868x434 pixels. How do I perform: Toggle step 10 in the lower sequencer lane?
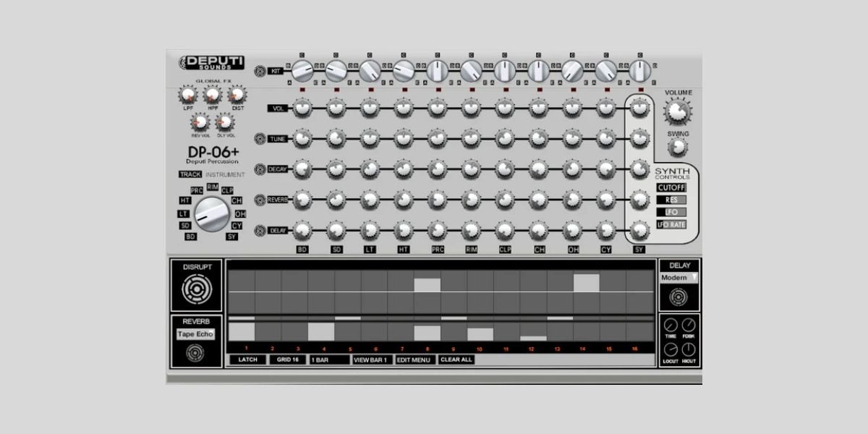(x=480, y=334)
